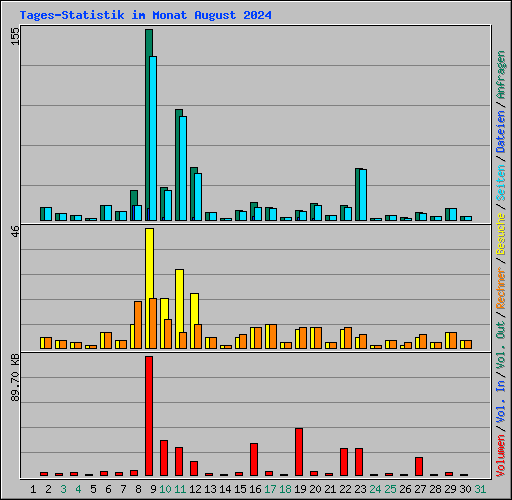Image resolution: width=512 pixels, height=500 pixels.
Task: Click the 'Dateien' legend label
Action: pyautogui.click(x=501, y=132)
